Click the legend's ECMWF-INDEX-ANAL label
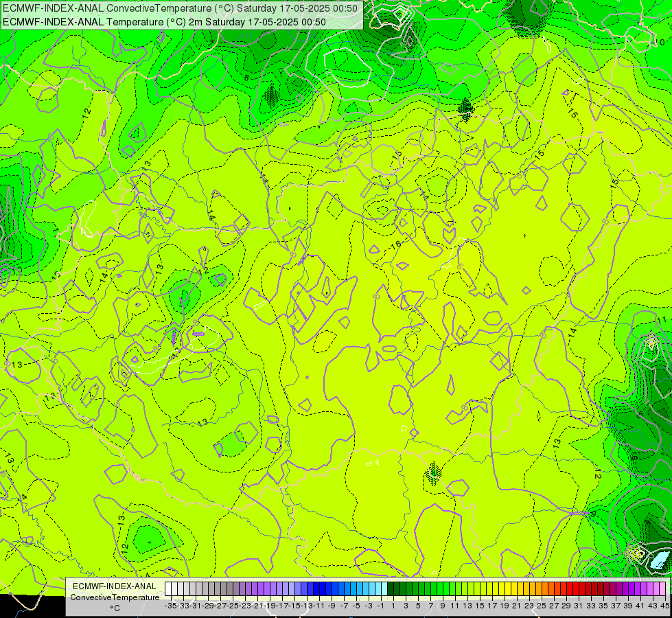 click(115, 586)
